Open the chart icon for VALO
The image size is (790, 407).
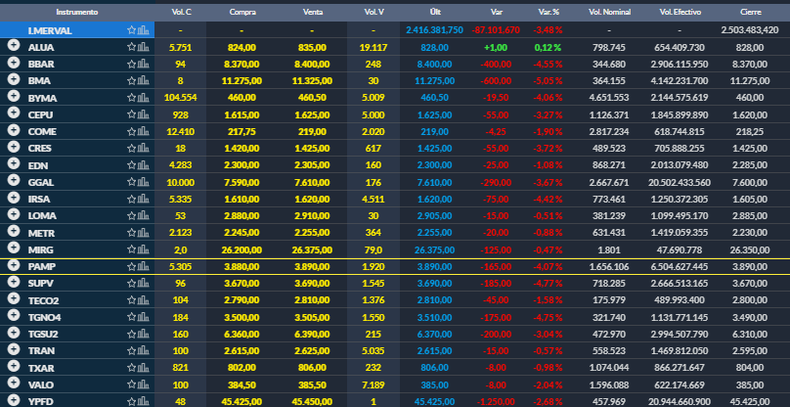pos(144,385)
